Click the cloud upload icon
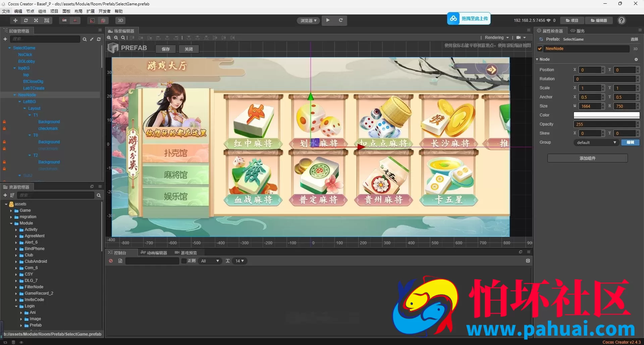 (453, 18)
